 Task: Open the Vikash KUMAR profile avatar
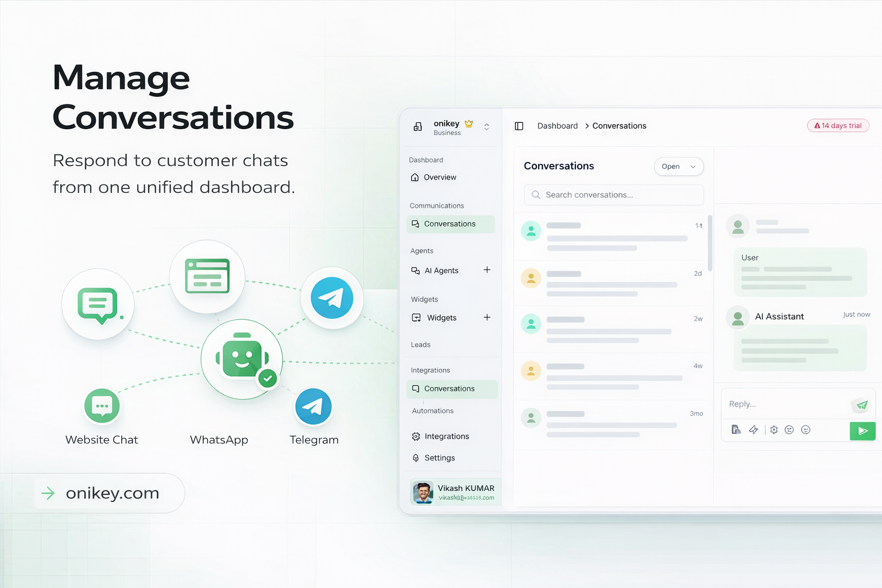click(423, 493)
